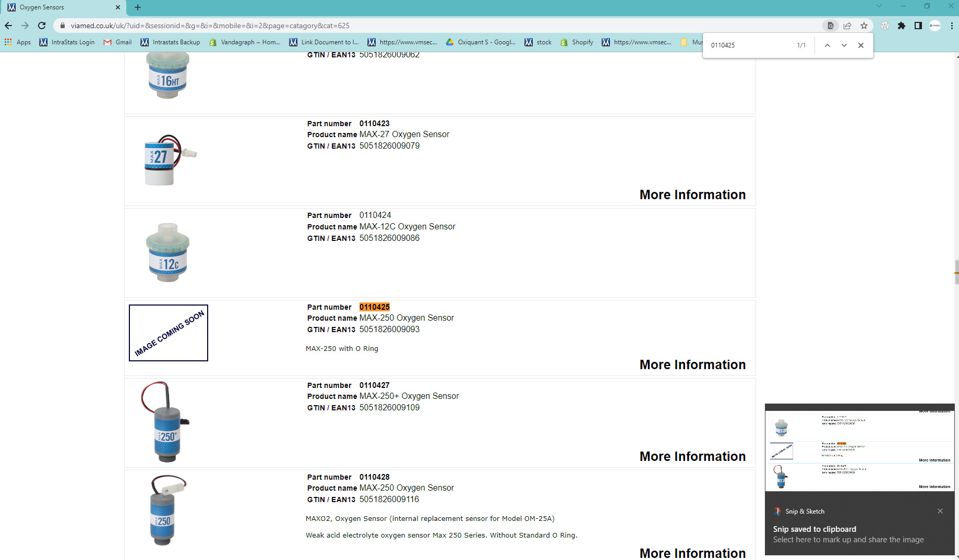
Task: Select the Oxygen Sensors tab
Action: [x=63, y=7]
